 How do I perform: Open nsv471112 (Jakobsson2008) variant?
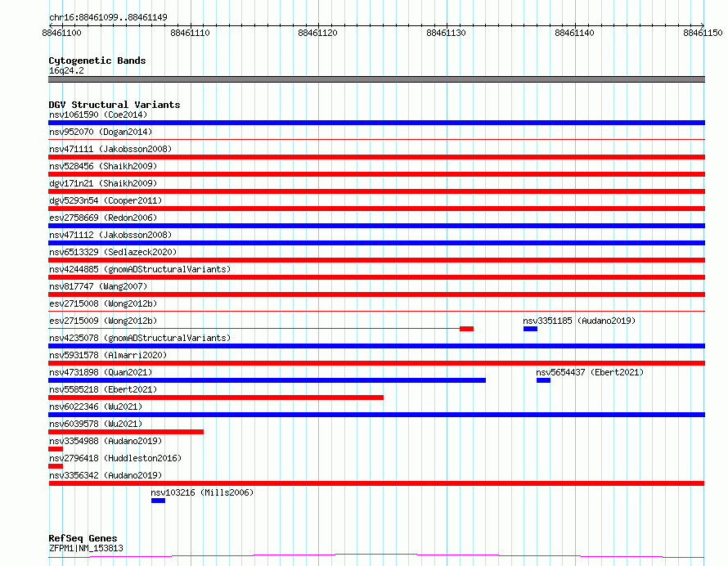click(x=110, y=235)
